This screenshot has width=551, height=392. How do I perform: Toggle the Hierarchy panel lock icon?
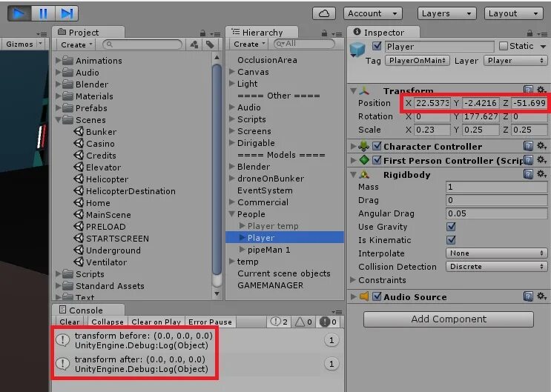tap(324, 33)
